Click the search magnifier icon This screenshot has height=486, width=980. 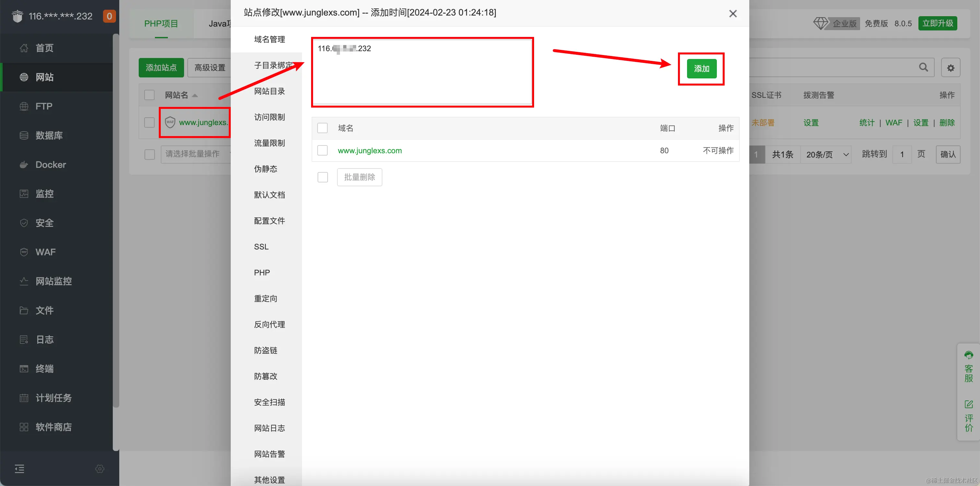(923, 67)
